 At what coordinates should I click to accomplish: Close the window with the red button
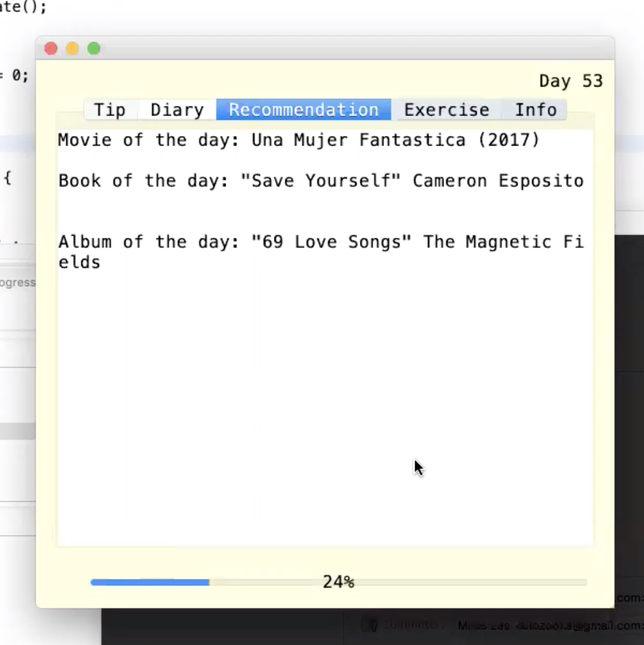(x=51, y=49)
